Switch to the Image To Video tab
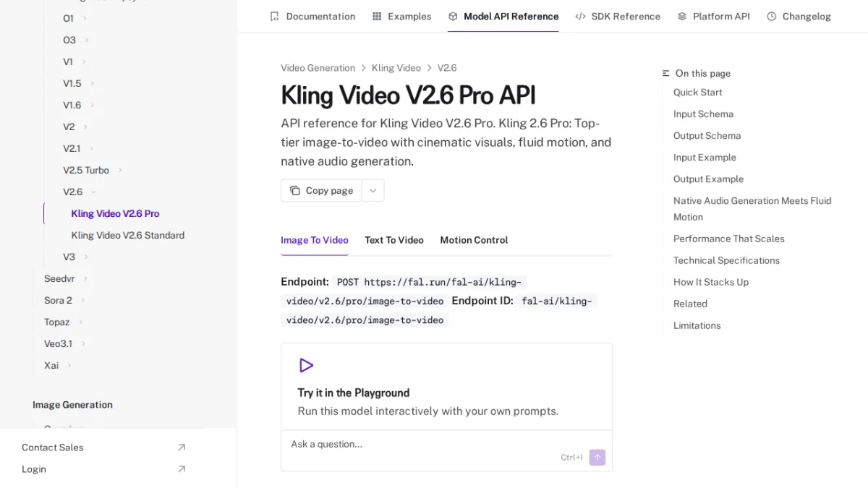The image size is (868, 488). 315,240
